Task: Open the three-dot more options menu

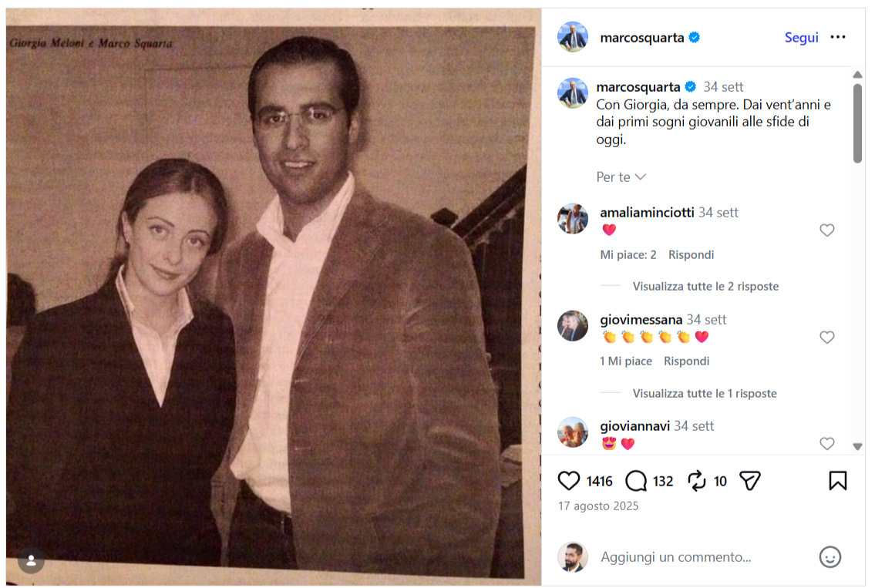Action: (x=838, y=38)
